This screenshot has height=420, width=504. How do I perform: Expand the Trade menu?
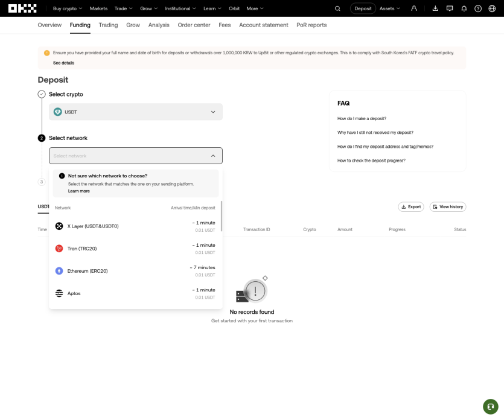click(123, 8)
